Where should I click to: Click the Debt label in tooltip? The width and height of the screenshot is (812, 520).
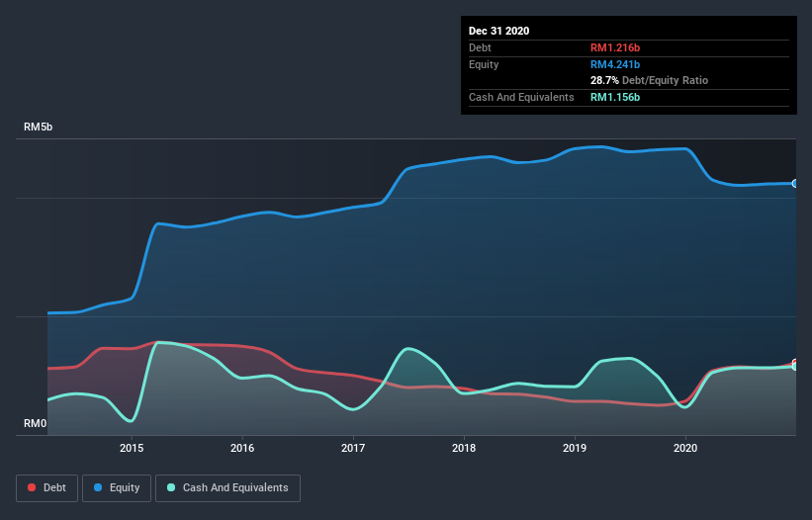[x=480, y=47]
